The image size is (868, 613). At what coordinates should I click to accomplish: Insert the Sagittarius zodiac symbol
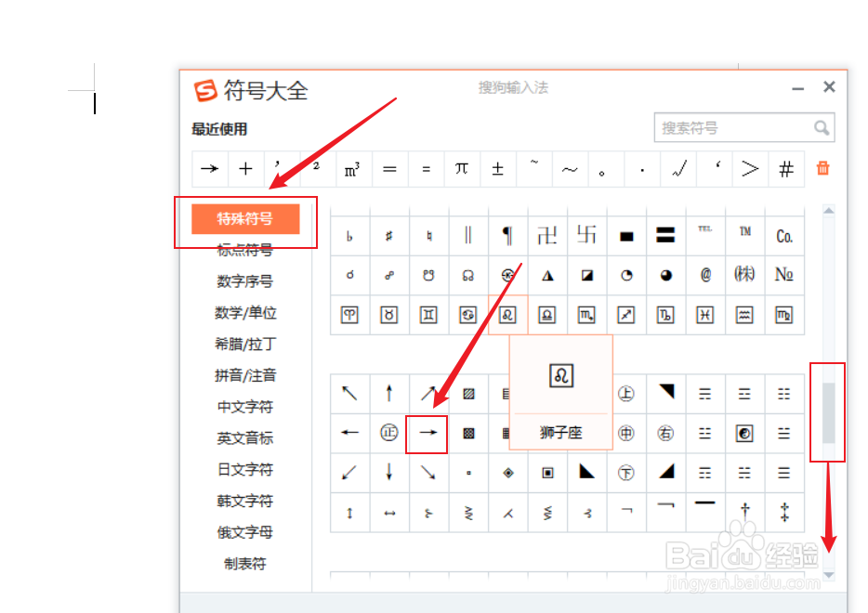point(626,315)
